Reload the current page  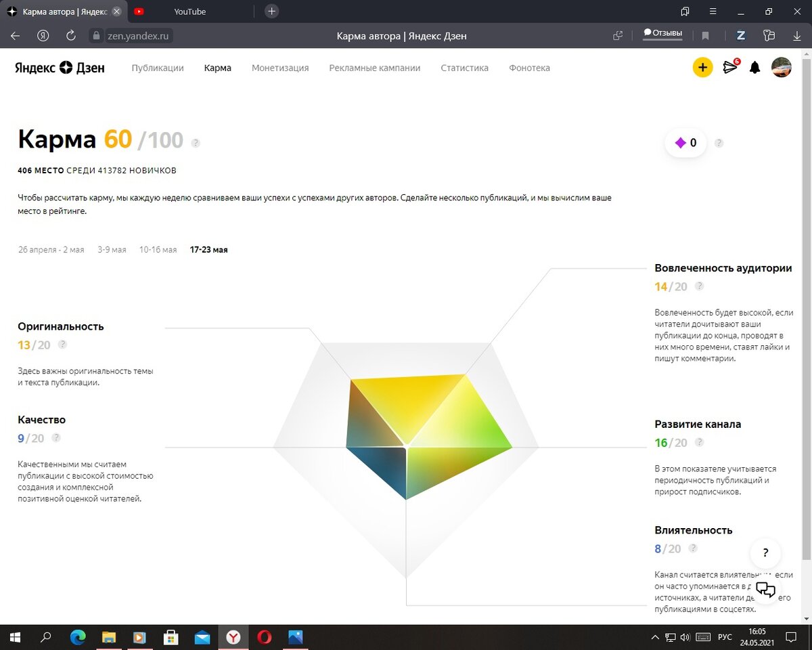coord(71,36)
